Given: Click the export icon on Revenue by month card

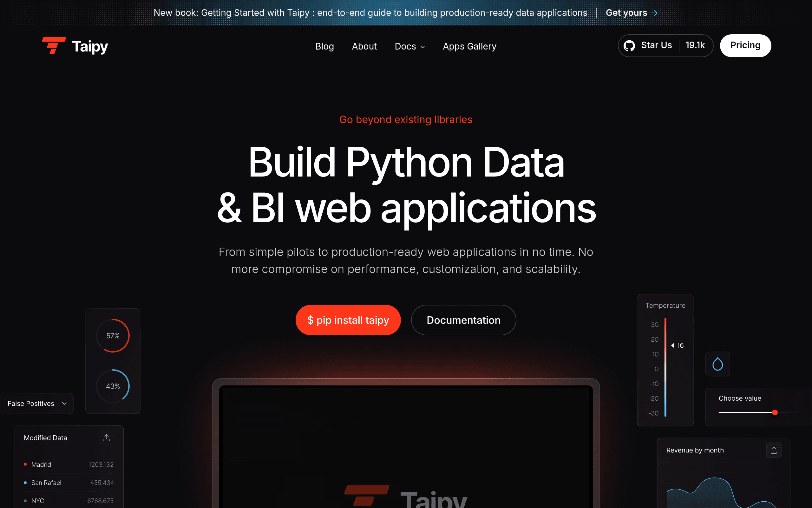Looking at the screenshot, I should point(774,450).
